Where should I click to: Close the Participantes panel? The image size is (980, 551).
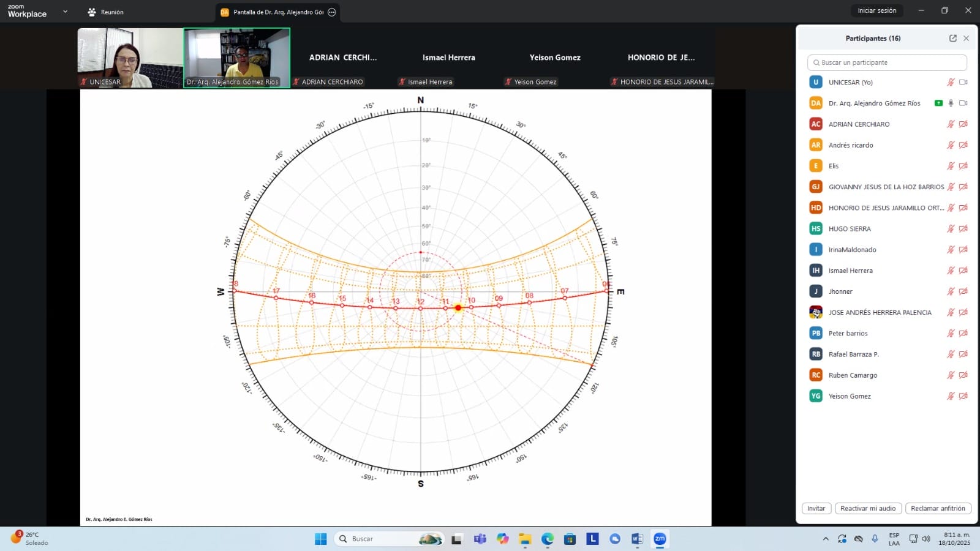[x=966, y=38]
